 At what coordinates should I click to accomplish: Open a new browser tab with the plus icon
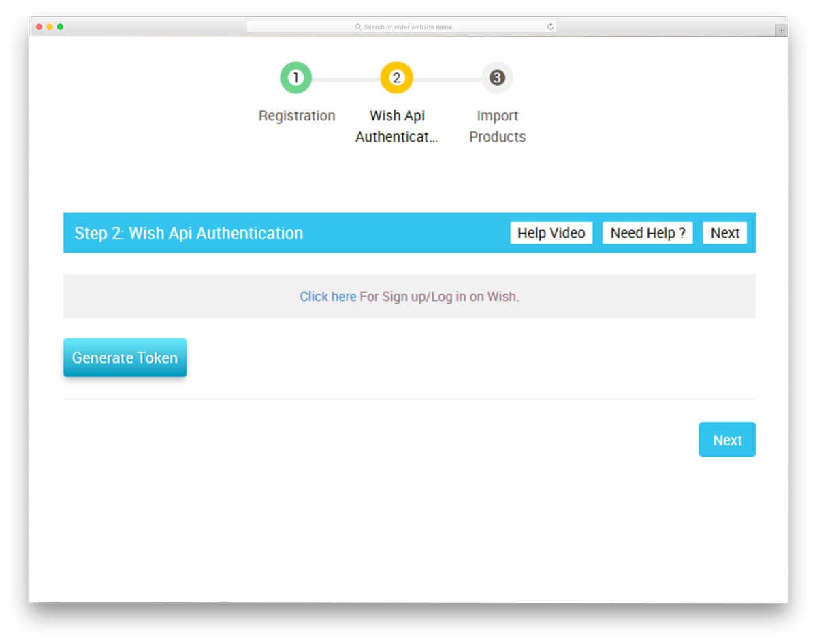point(780,29)
